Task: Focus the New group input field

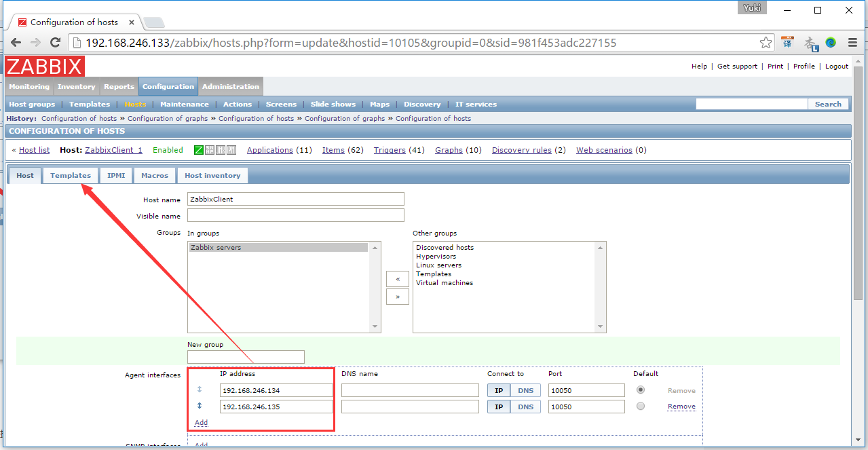Action: 246,356
